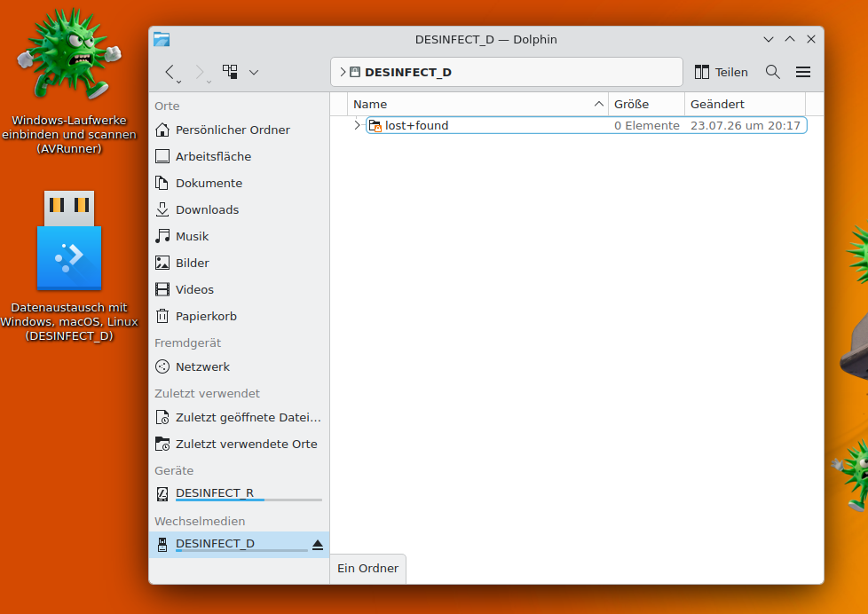Screen dimensions: 868x614
Task: Open back-arrow history dropdown
Action: point(178,82)
